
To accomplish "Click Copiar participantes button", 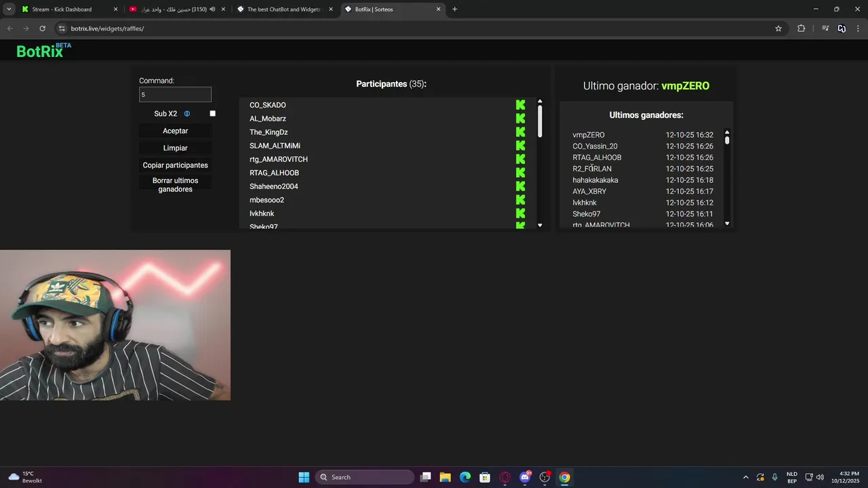I will point(175,165).
